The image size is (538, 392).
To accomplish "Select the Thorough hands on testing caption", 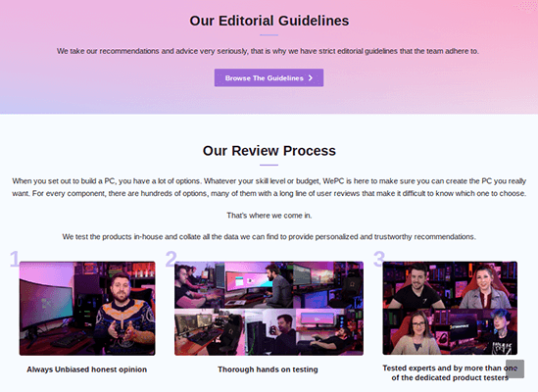I will point(268,369).
